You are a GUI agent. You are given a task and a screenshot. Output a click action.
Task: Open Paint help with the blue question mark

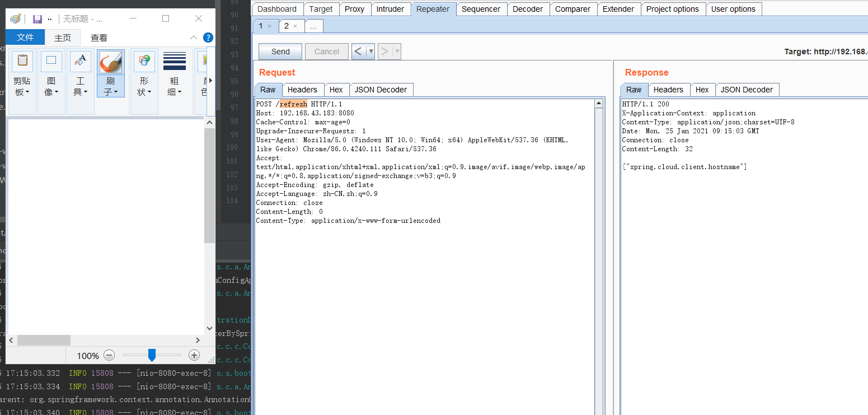coord(208,38)
